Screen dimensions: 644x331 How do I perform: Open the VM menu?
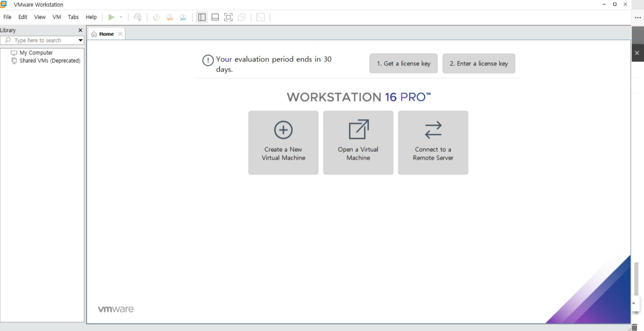[x=57, y=17]
